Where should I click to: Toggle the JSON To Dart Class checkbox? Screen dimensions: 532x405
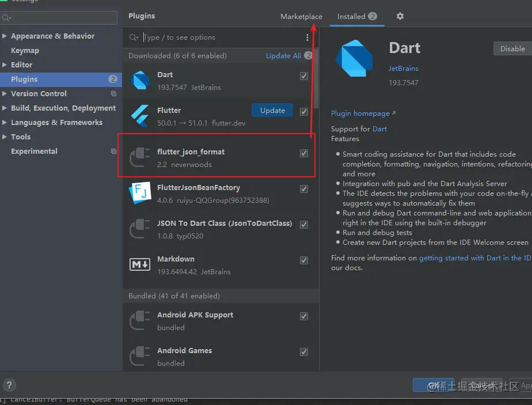[304, 225]
